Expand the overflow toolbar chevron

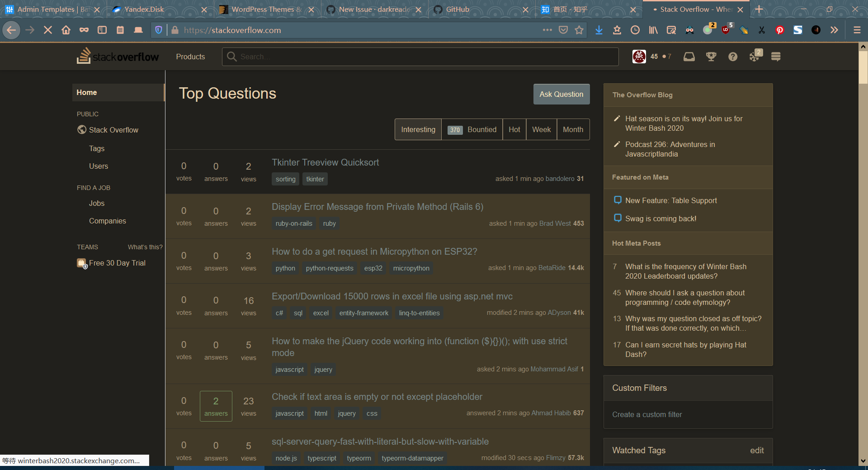834,30
